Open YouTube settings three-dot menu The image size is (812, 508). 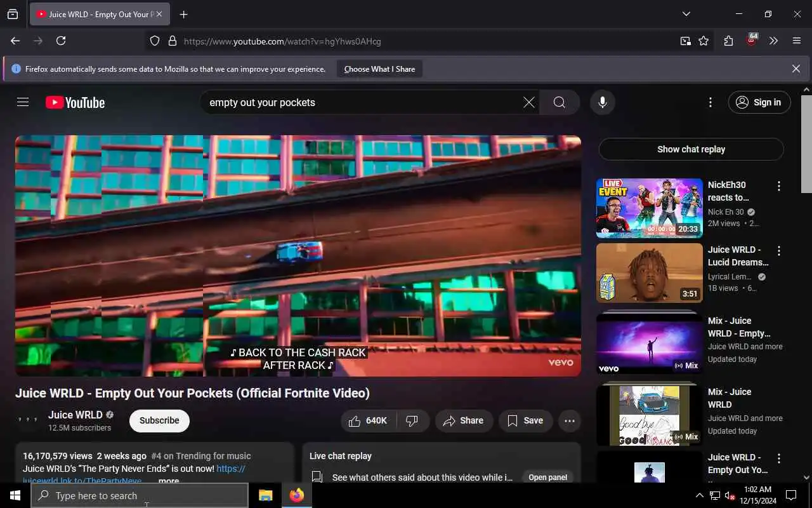(x=710, y=102)
